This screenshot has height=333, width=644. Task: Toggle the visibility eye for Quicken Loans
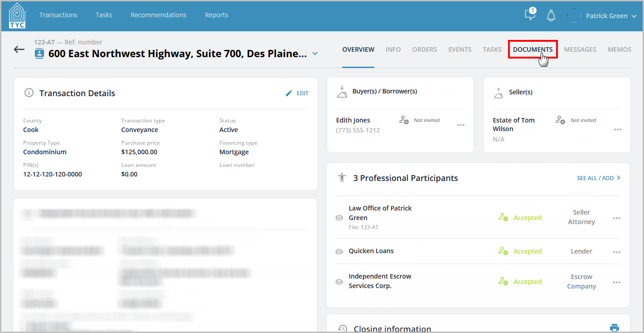339,252
